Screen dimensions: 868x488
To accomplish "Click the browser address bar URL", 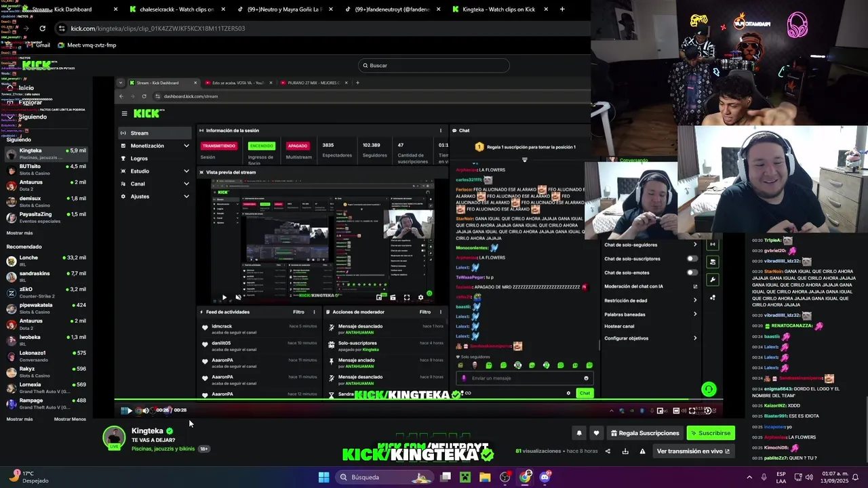I will pos(158,28).
